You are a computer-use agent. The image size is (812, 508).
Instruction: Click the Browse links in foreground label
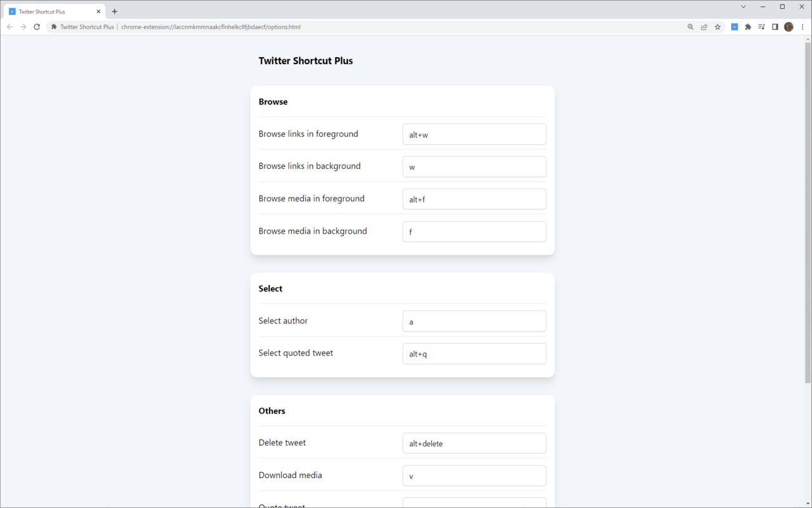(308, 134)
